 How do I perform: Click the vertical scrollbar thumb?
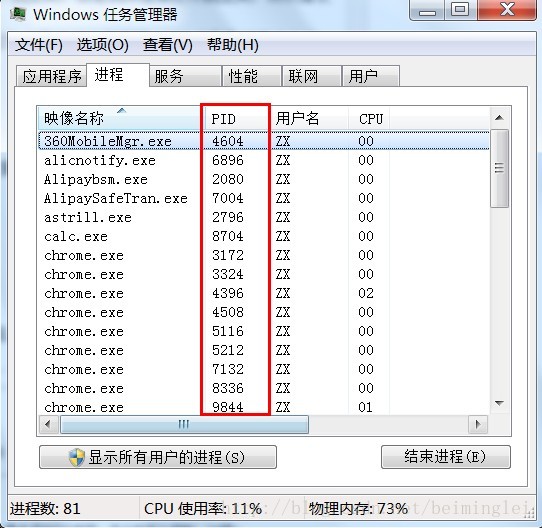(x=499, y=169)
